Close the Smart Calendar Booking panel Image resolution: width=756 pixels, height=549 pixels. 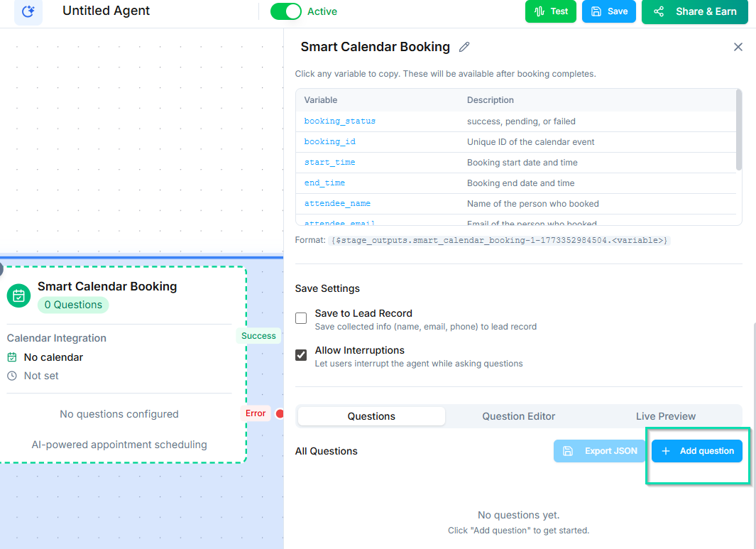738,47
